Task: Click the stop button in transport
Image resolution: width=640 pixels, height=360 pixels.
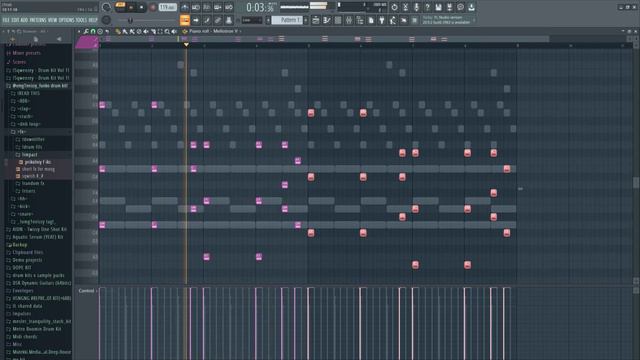Action: (x=142, y=7)
